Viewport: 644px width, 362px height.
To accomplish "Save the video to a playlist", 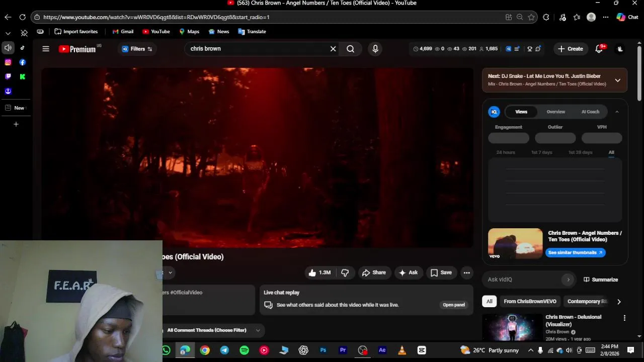I will [x=441, y=273].
